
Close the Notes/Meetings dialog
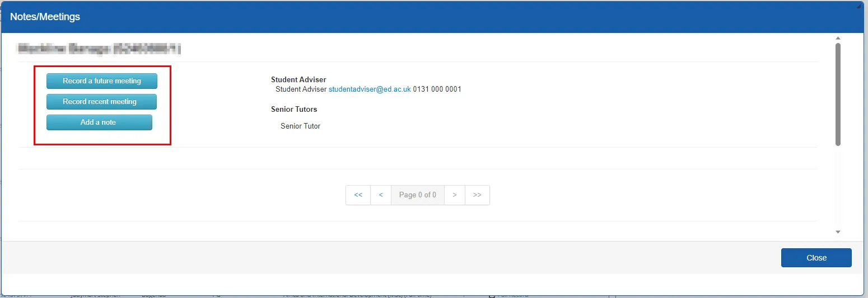pyautogui.click(x=816, y=258)
